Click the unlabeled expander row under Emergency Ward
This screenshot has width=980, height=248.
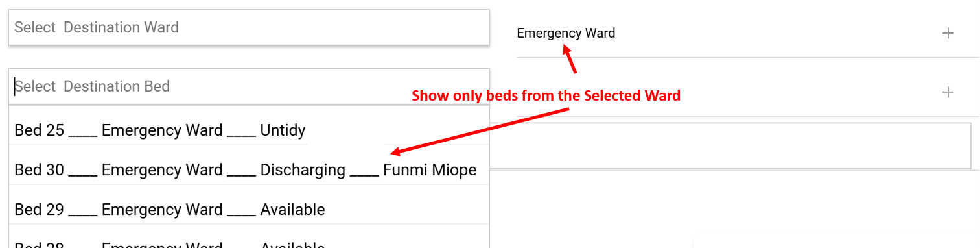(x=747, y=92)
